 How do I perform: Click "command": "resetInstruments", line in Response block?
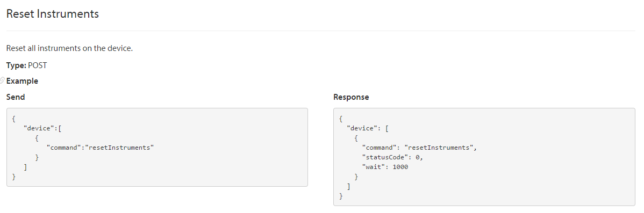419,148
